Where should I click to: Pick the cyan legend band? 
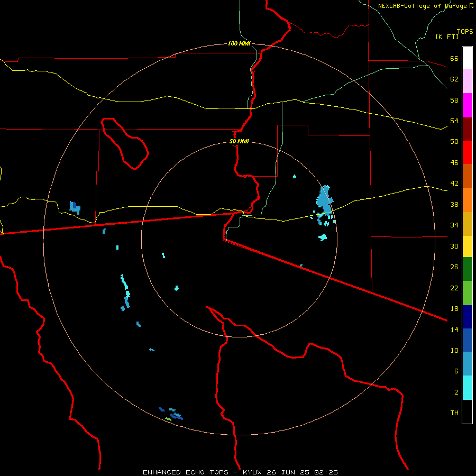(467, 388)
